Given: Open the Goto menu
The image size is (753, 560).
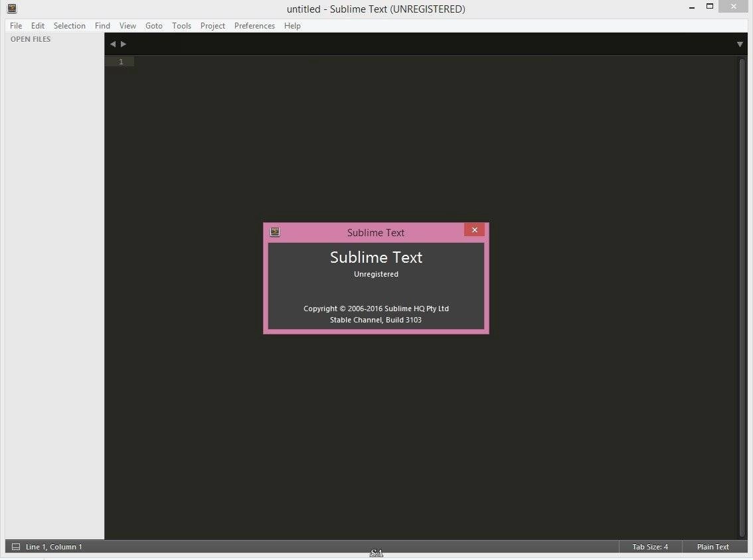Looking at the screenshot, I should click(153, 26).
